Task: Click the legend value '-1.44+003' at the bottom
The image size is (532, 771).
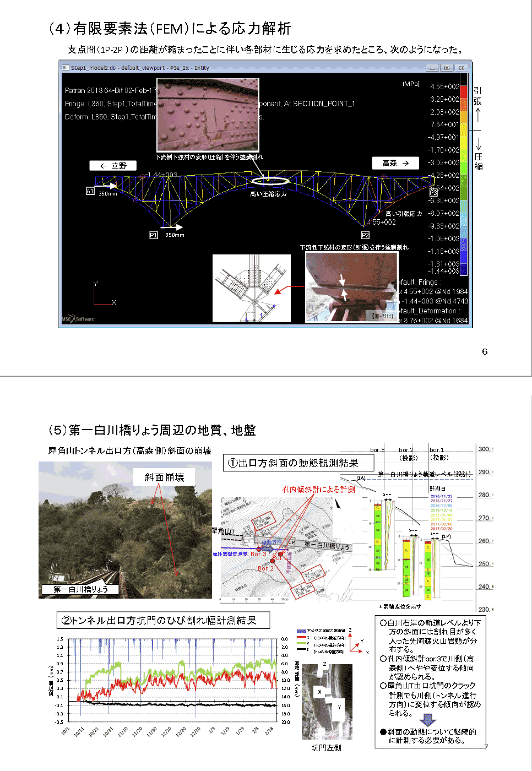Action: pyautogui.click(x=443, y=271)
